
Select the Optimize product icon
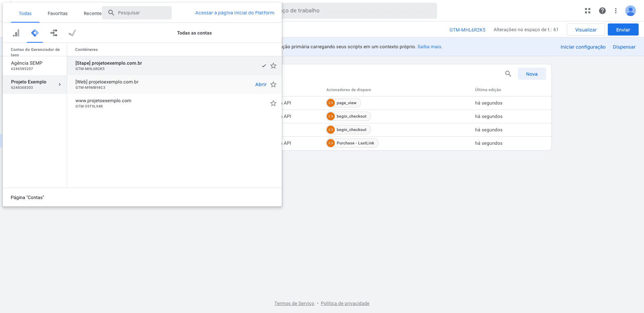point(54,33)
